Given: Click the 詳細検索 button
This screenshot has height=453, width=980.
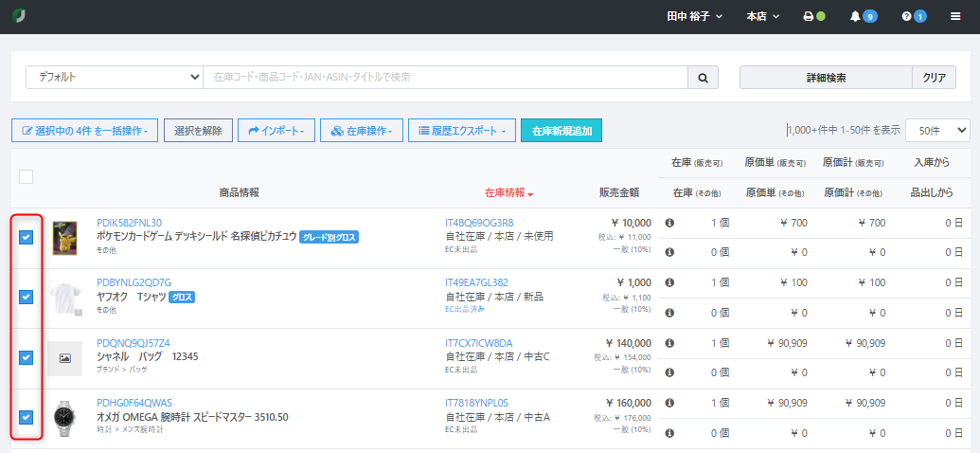Looking at the screenshot, I should (x=826, y=78).
